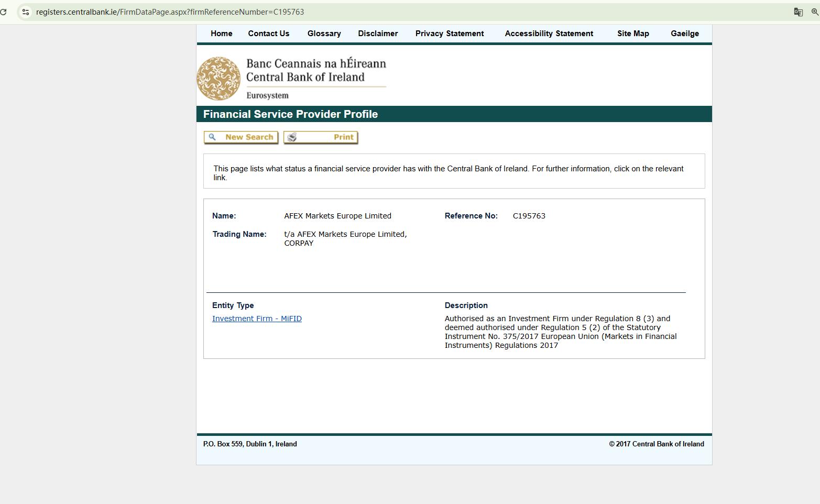Click the Description column heading

[x=466, y=305]
